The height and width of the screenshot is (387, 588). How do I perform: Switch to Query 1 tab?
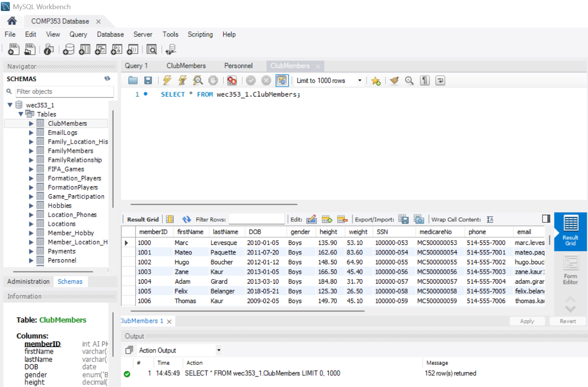click(136, 66)
